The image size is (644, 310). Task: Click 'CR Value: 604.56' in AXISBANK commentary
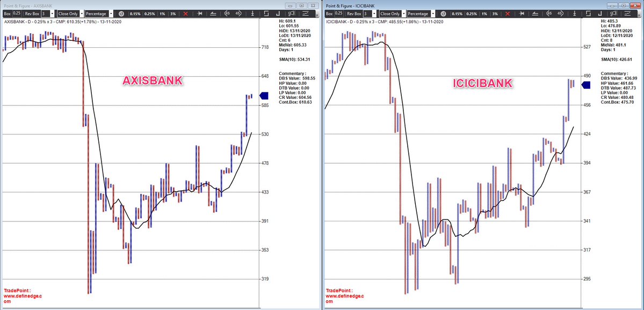[295, 97]
